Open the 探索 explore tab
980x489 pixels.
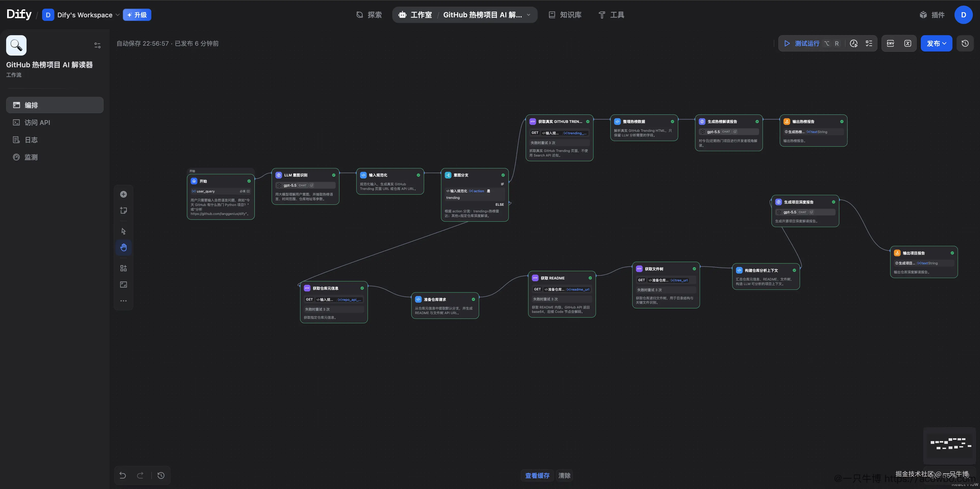(369, 15)
